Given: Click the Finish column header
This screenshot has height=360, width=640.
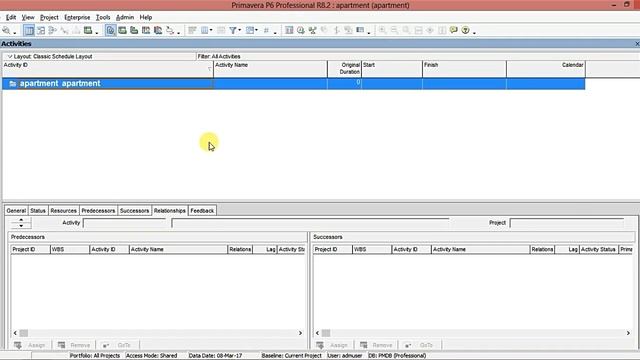Looking at the screenshot, I should click(x=464, y=69).
